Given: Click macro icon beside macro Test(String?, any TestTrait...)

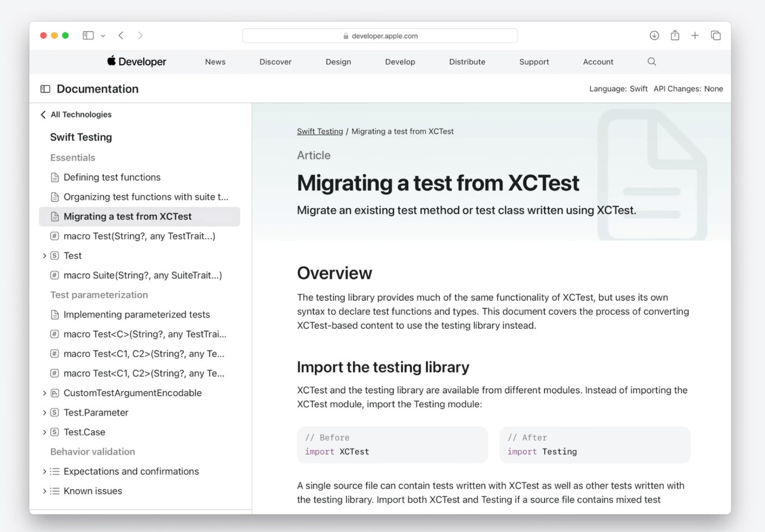Looking at the screenshot, I should 55,237.
